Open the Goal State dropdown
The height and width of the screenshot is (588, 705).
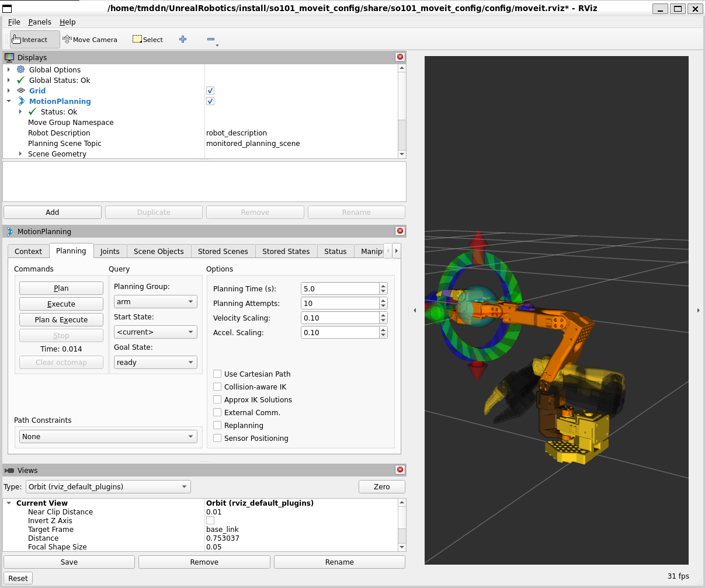(155, 362)
